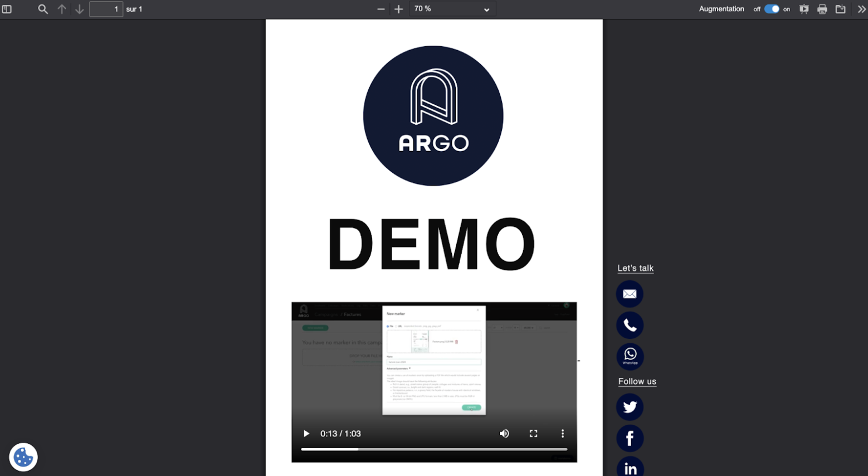This screenshot has height=476, width=868.
Task: Mute the video volume
Action: tap(504, 434)
